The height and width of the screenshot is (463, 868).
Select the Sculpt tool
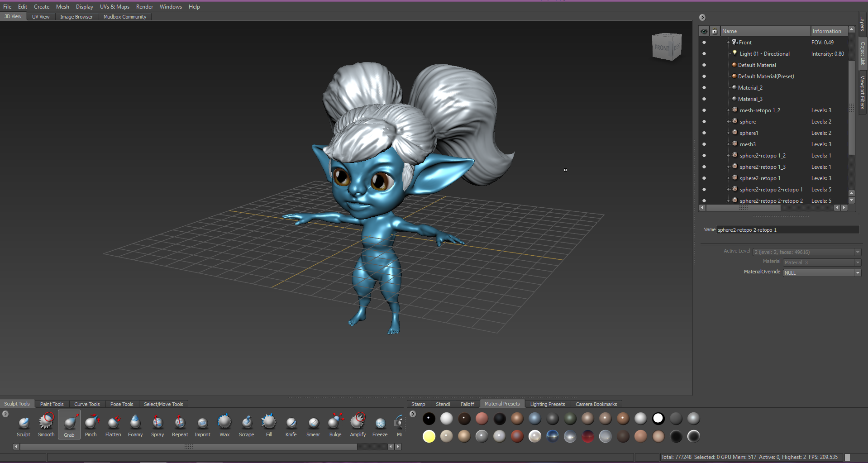pyautogui.click(x=24, y=425)
